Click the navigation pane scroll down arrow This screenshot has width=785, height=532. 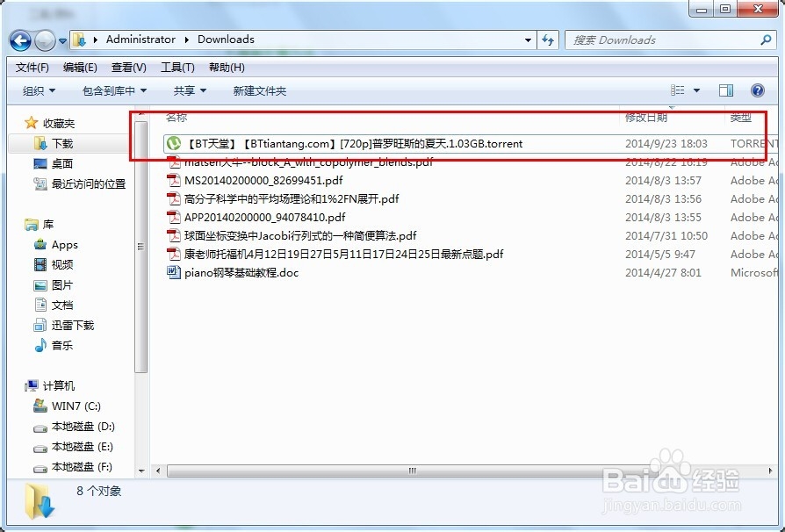(x=141, y=471)
